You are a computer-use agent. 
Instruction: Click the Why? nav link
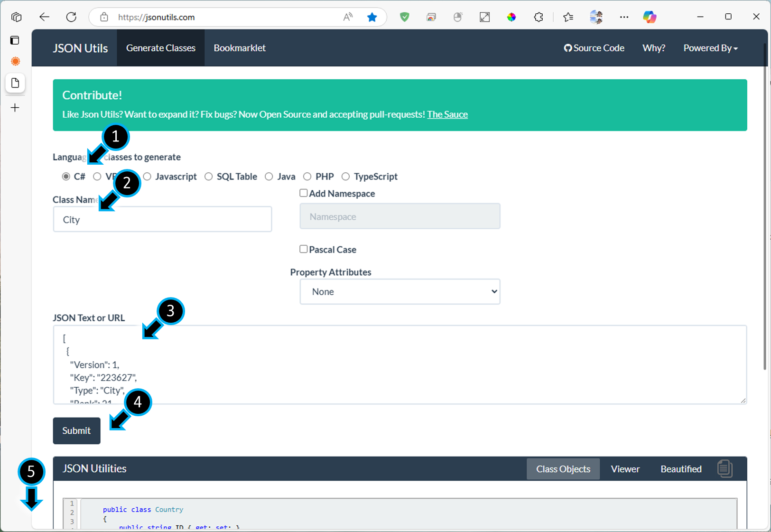(654, 48)
